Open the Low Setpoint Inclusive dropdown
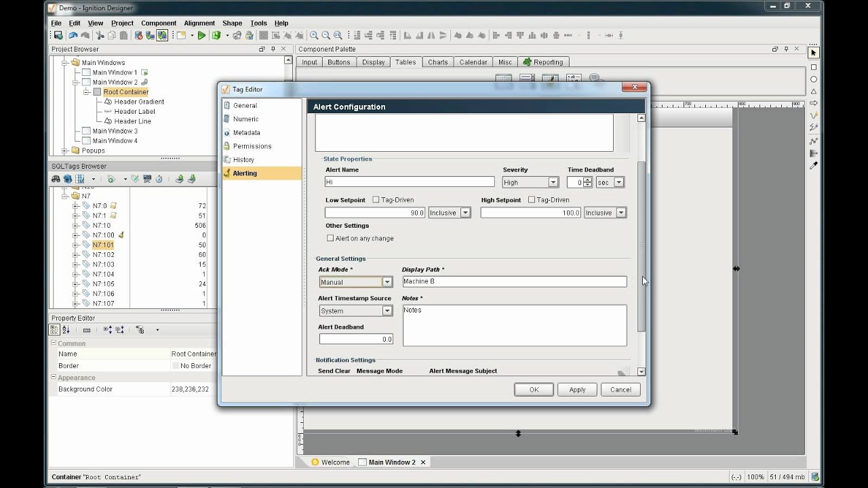The height and width of the screenshot is (488, 868). [465, 213]
